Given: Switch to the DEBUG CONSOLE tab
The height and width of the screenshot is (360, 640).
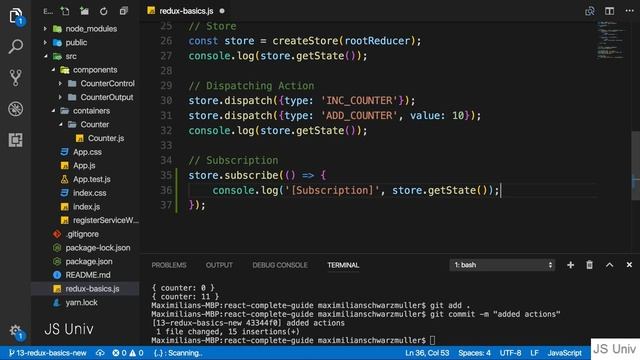Looking at the screenshot, I should [280, 265].
